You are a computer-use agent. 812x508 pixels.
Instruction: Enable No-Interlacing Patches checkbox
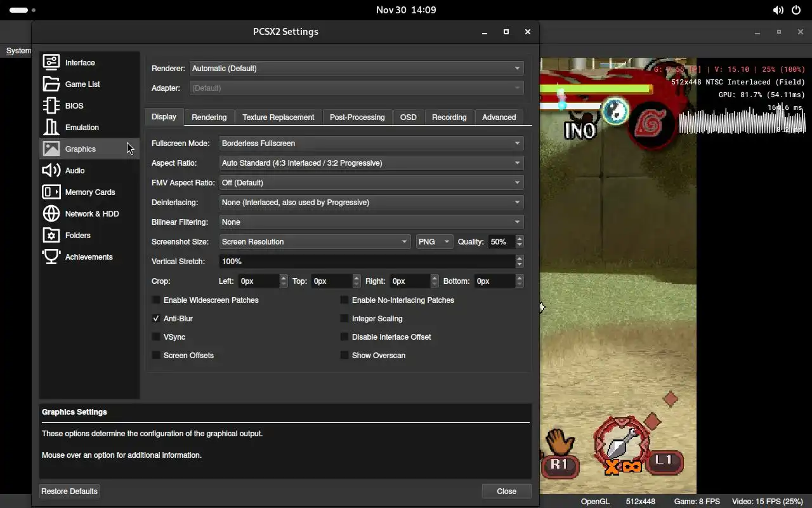pyautogui.click(x=344, y=300)
